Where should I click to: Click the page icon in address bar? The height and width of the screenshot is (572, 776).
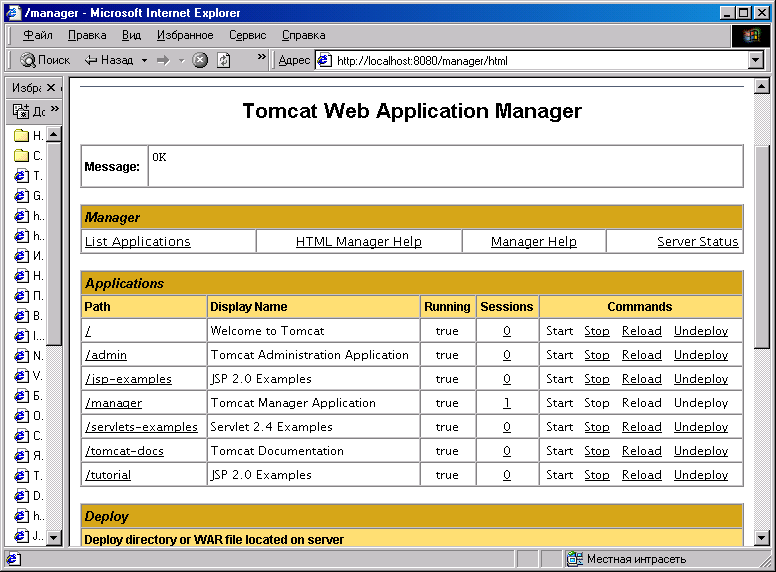click(x=324, y=60)
